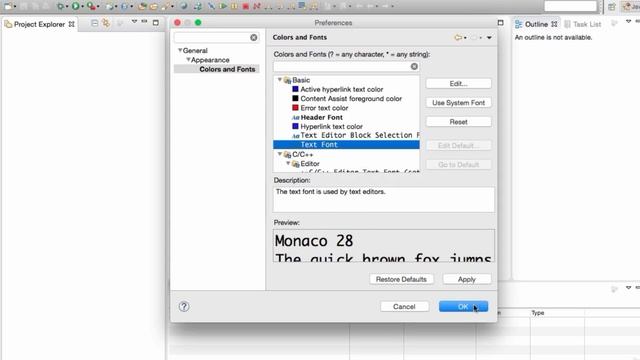Close the Outline tab via its X
The width and height of the screenshot is (640, 360).
[x=554, y=24]
